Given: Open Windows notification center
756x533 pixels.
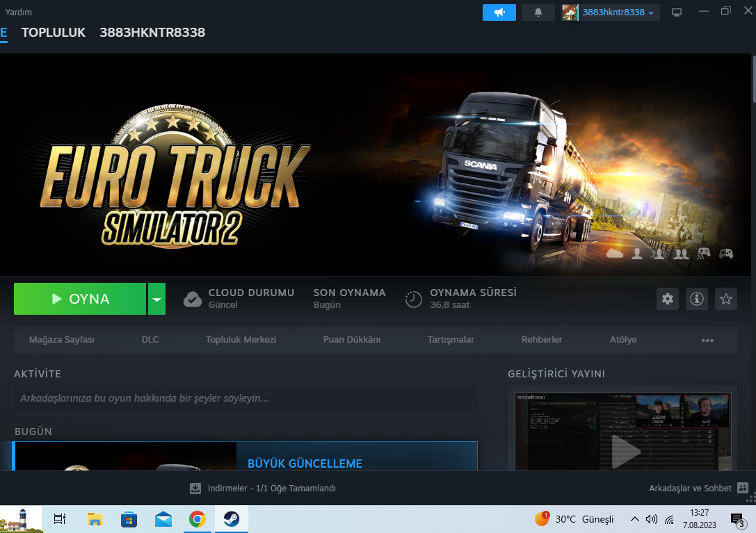Looking at the screenshot, I should (x=737, y=520).
